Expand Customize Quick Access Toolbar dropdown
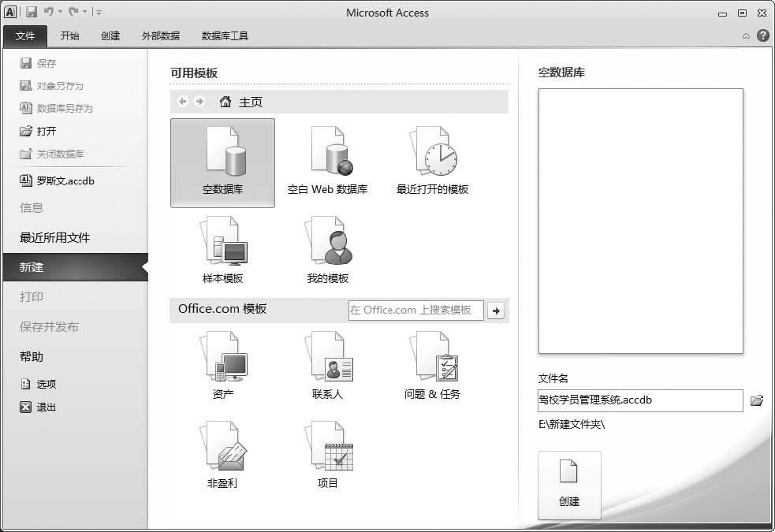 99,12
